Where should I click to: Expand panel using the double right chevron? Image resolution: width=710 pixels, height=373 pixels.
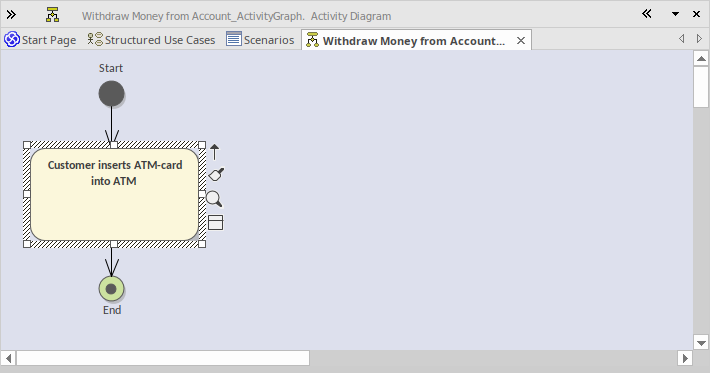point(11,14)
